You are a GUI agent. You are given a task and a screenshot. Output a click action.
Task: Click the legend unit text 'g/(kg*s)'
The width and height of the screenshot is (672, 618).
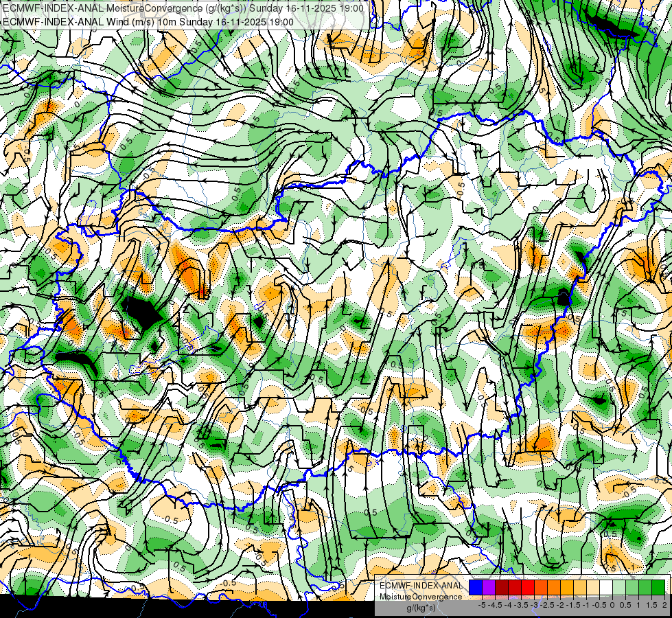coord(421,608)
